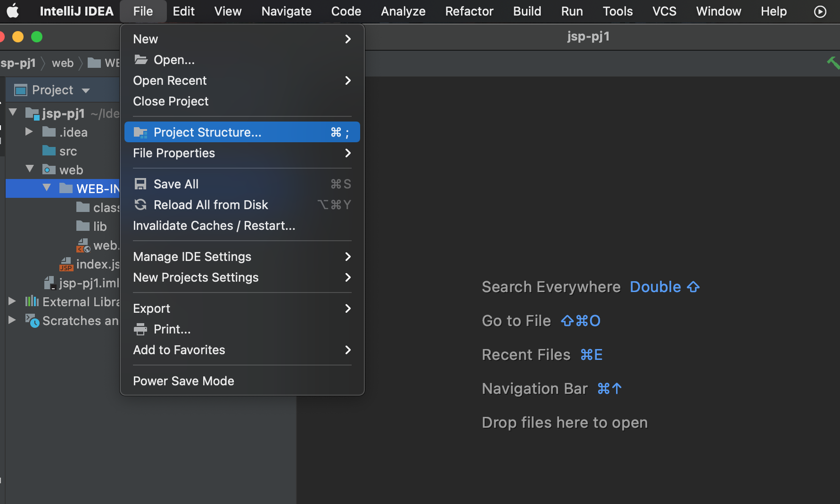Open the Window menu
Image resolution: width=840 pixels, height=504 pixels.
coord(718,11)
